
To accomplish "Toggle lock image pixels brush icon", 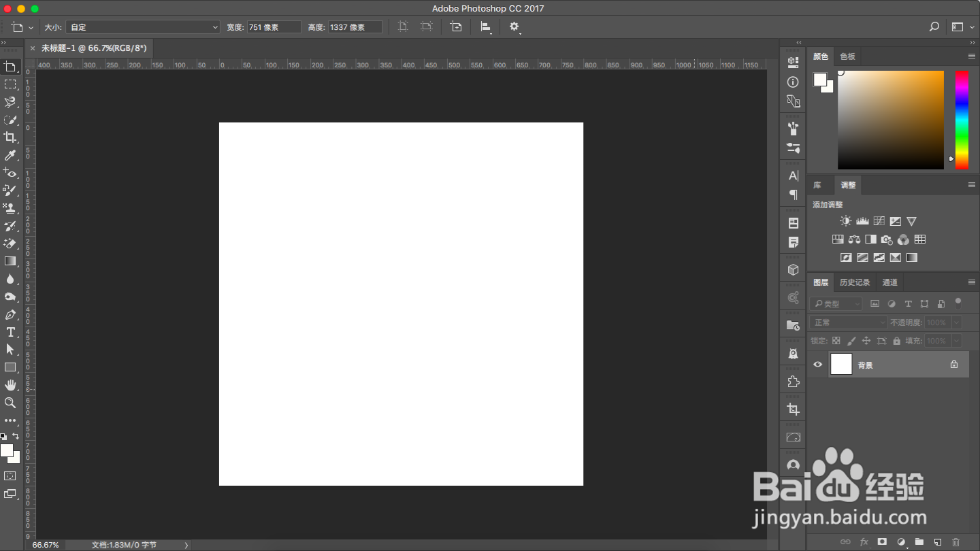I will tap(851, 341).
